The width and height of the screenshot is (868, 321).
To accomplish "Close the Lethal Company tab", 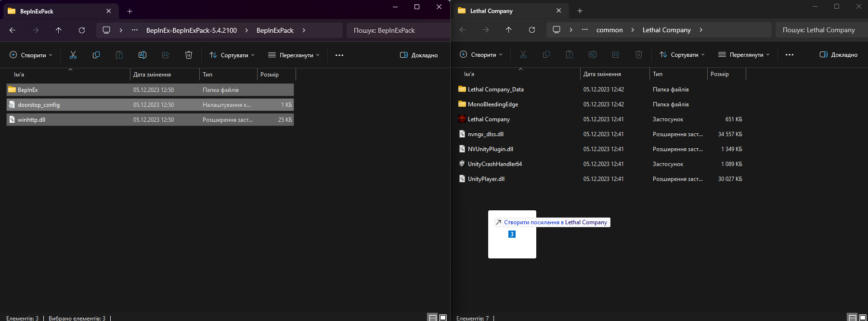I will pyautogui.click(x=558, y=11).
